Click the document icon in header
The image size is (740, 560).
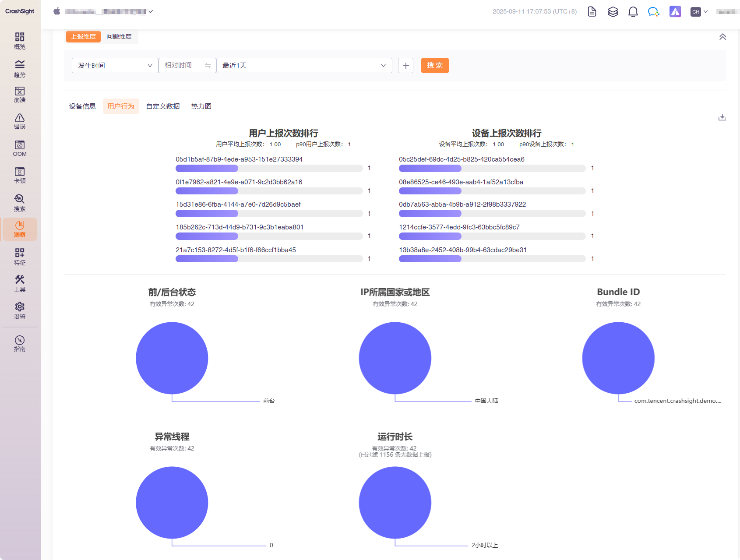(592, 12)
